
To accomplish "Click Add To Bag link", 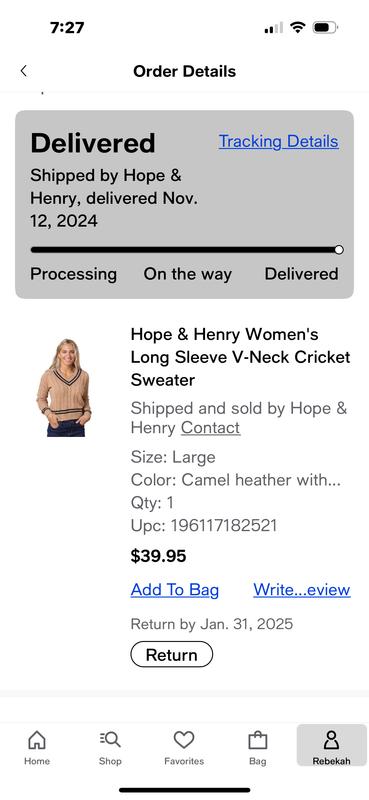I will pos(175,590).
